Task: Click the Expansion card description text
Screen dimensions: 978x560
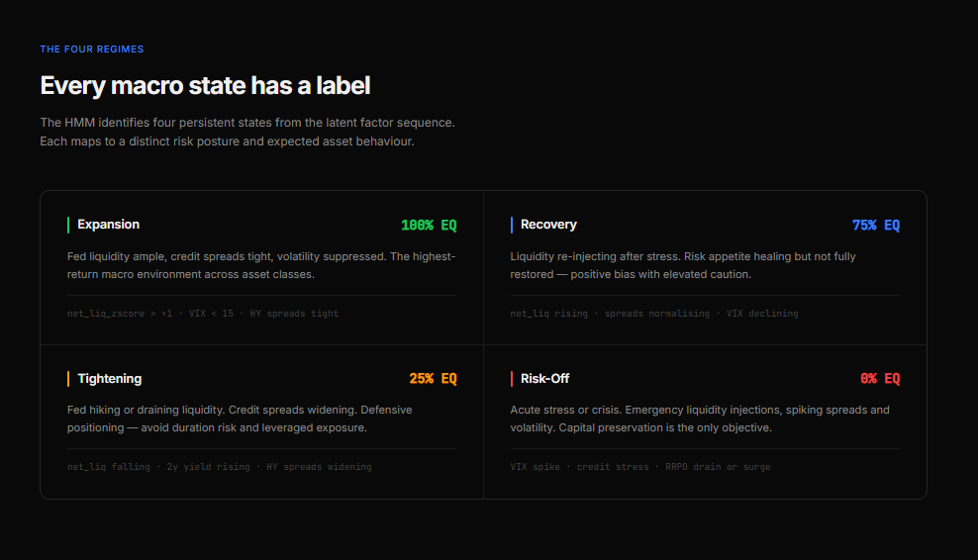Action: coord(261,265)
